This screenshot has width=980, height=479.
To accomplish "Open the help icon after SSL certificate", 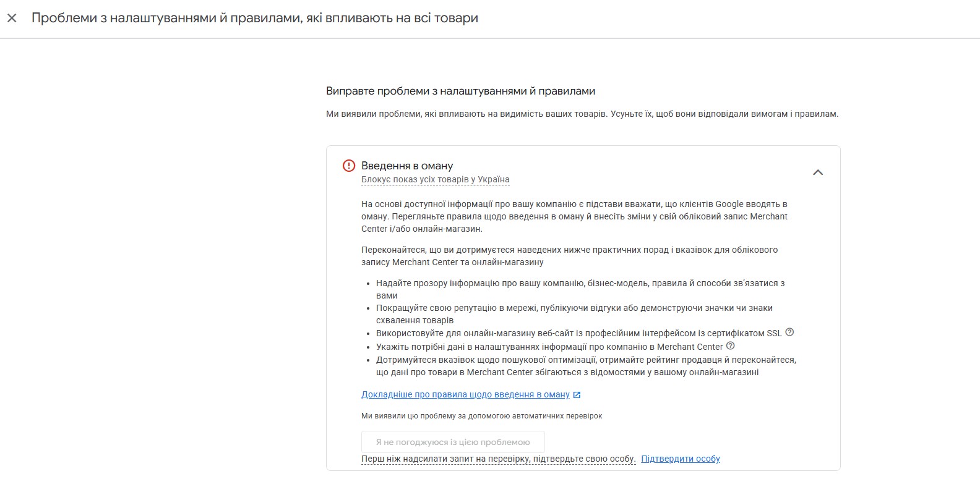I will click(789, 333).
